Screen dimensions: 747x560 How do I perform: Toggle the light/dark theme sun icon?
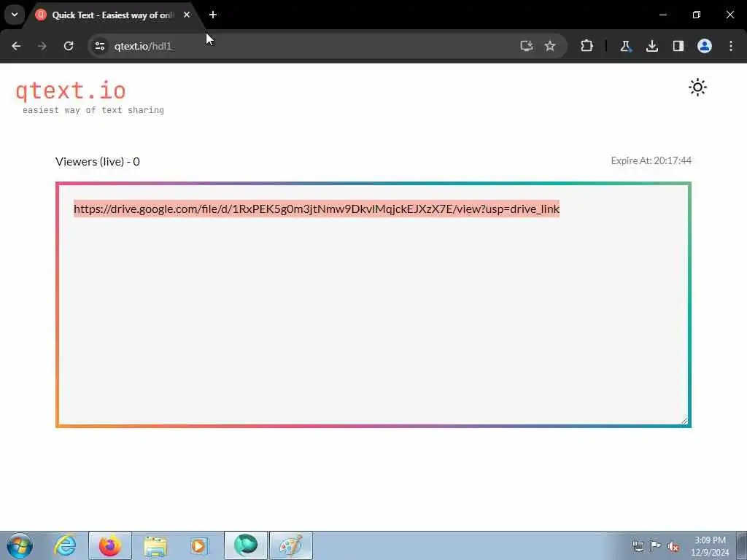point(697,87)
